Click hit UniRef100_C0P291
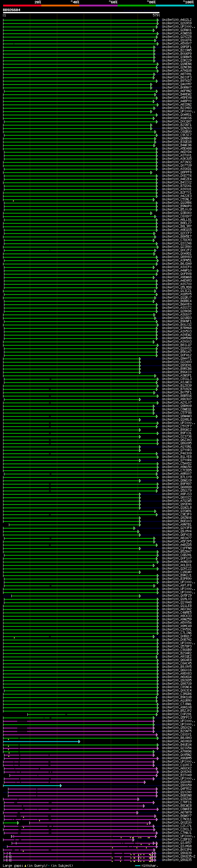Viewport: 197px width, 868px height. (x=177, y=714)
